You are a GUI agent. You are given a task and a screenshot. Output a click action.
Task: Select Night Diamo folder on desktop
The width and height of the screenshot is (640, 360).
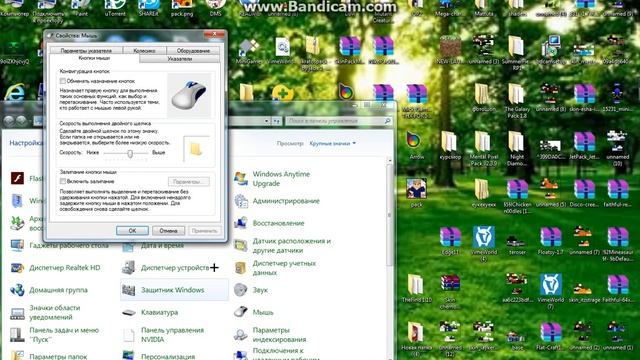pos(517,149)
